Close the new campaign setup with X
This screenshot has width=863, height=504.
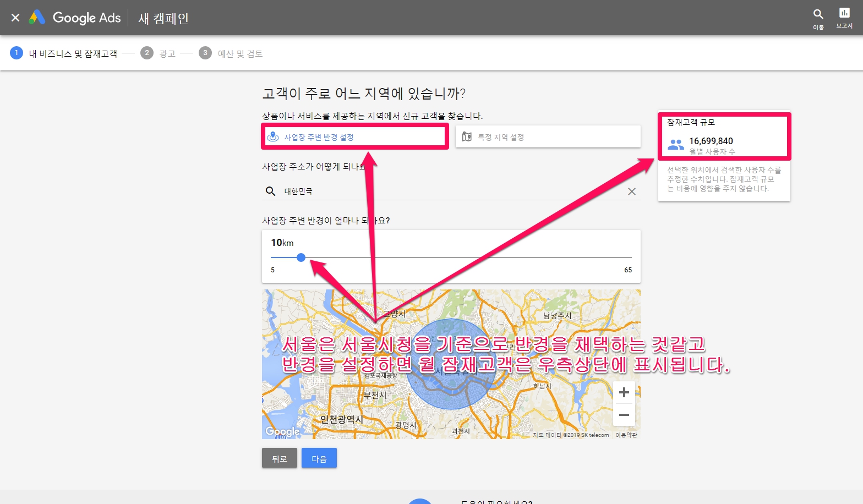[x=15, y=18]
